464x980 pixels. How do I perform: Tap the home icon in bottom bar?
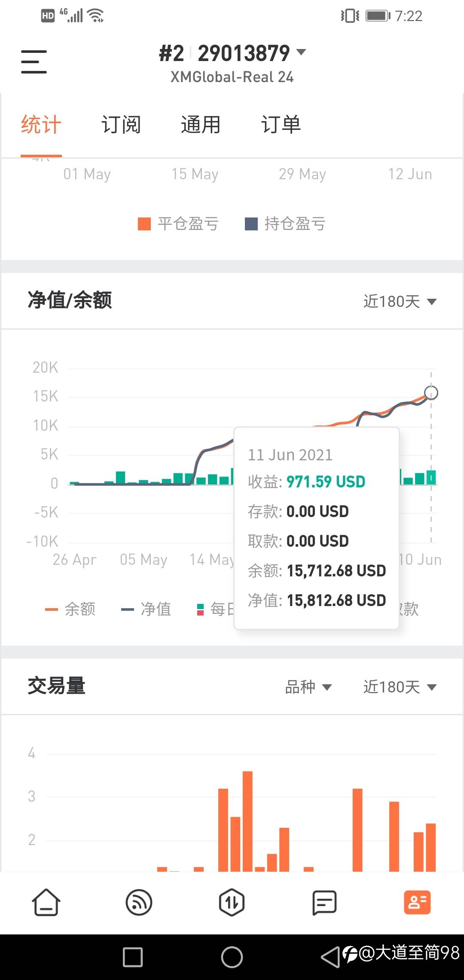(x=46, y=902)
